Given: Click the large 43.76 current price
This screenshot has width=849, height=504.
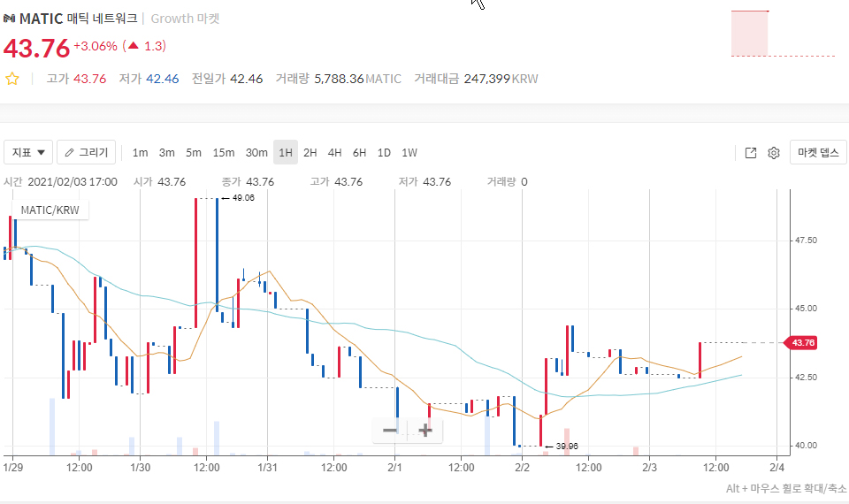Looking at the screenshot, I should click(x=36, y=48).
